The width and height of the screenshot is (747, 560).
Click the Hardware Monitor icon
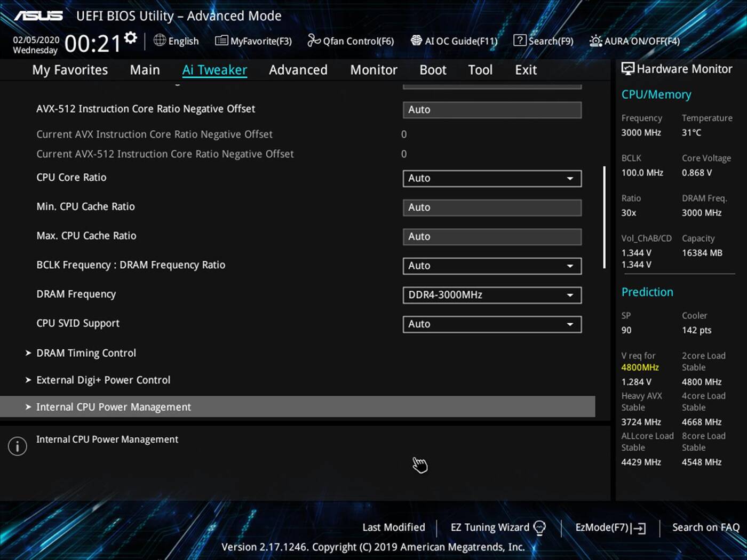[628, 68]
